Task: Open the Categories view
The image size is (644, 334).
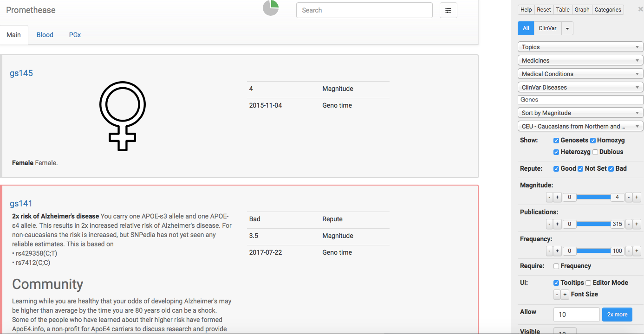Action: tap(608, 10)
